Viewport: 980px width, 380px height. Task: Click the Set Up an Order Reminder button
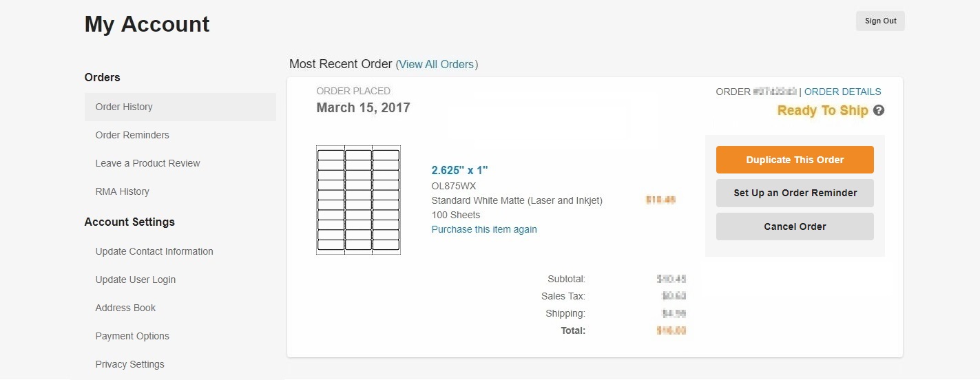(795, 193)
